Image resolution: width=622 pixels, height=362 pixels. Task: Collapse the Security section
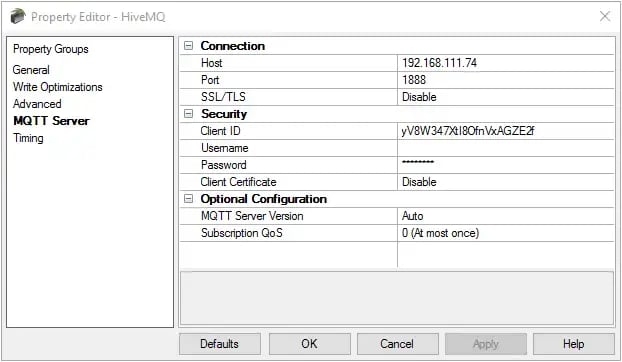[188, 114]
